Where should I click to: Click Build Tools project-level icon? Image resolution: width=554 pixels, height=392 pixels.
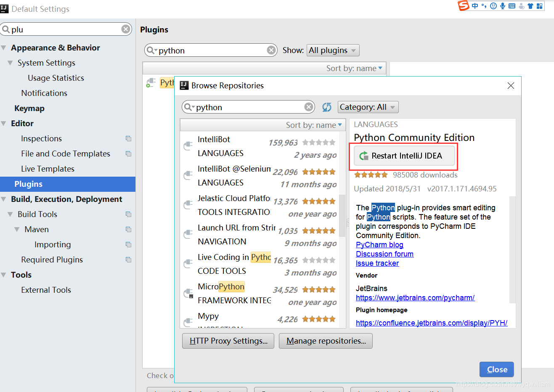pyautogui.click(x=128, y=214)
